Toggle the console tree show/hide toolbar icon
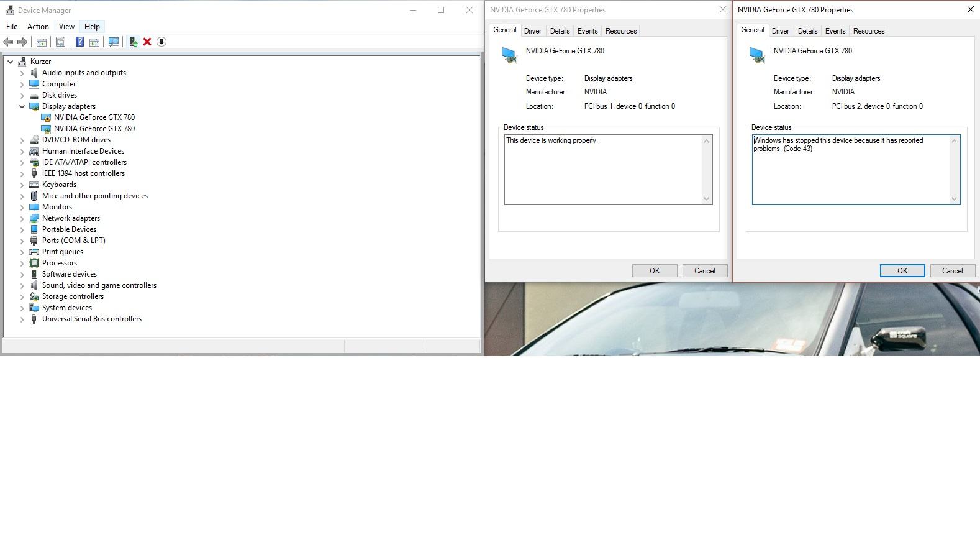 pyautogui.click(x=42, y=42)
